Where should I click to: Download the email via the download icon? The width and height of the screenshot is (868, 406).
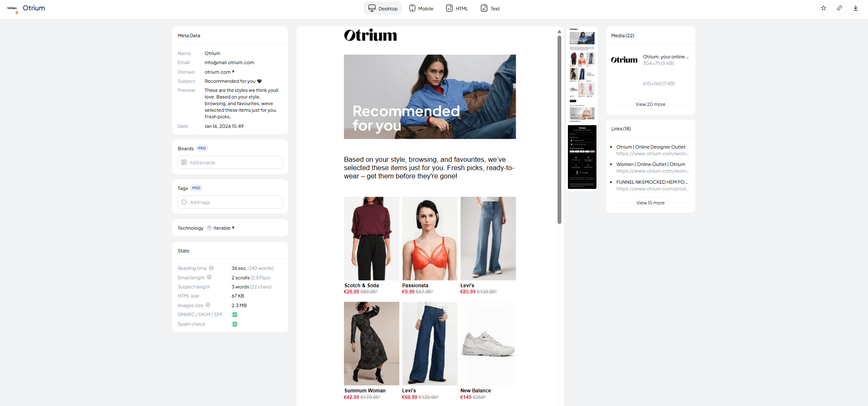point(856,8)
